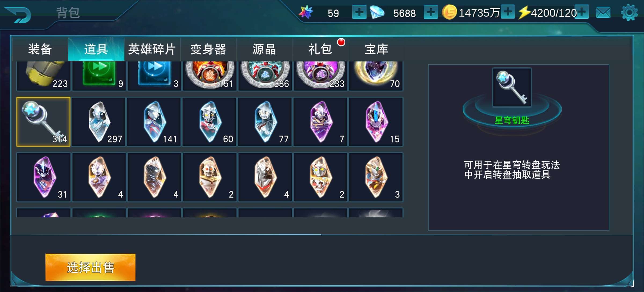Switch to the 变身器 tab
This screenshot has height=292, width=644.
(208, 49)
